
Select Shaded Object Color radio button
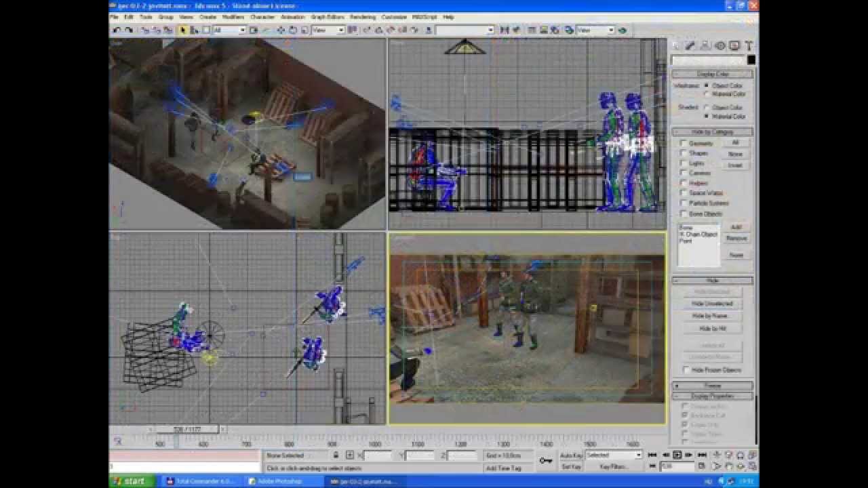click(x=707, y=107)
